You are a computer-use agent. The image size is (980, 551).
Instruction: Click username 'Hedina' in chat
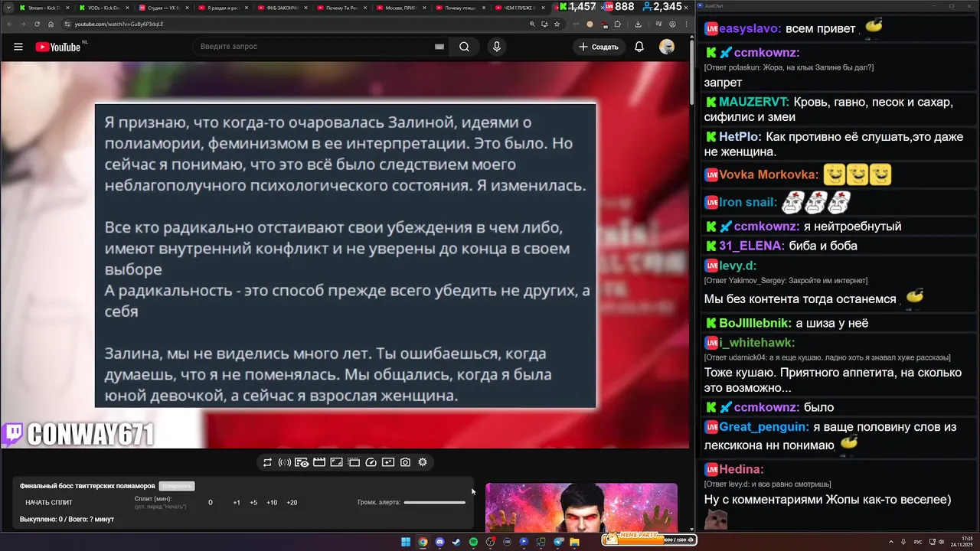pos(741,469)
